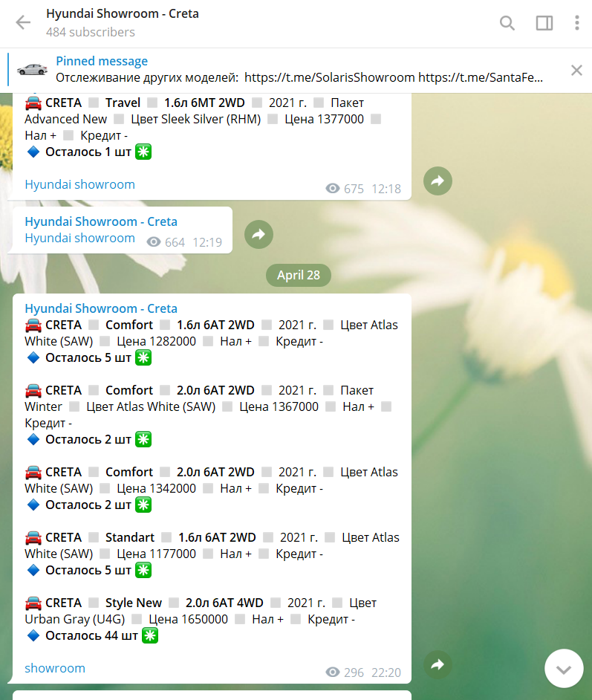Click blue diamond before Осталось 1 шт
The width and height of the screenshot is (592, 700).
click(33, 152)
